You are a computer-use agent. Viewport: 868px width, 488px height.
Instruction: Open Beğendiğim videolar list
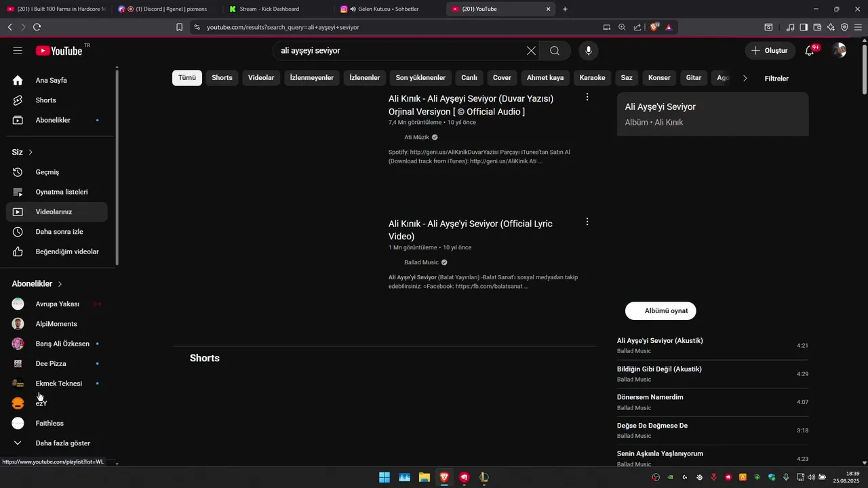point(56,251)
